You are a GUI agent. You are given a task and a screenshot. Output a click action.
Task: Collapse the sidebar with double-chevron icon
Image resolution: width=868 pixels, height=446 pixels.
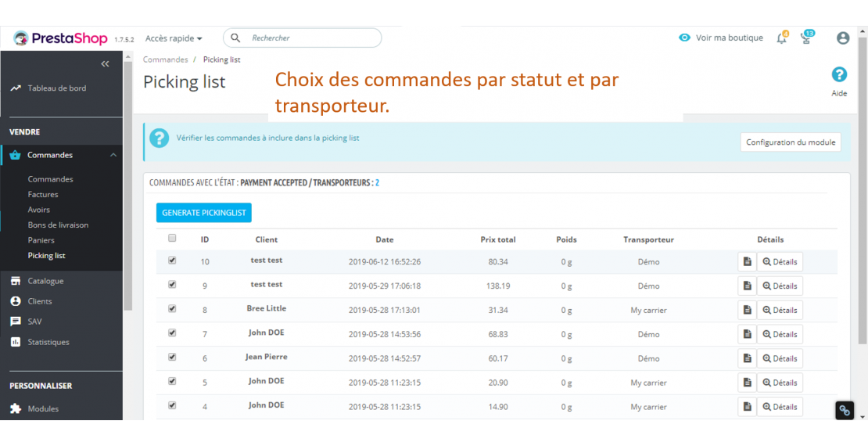point(106,64)
